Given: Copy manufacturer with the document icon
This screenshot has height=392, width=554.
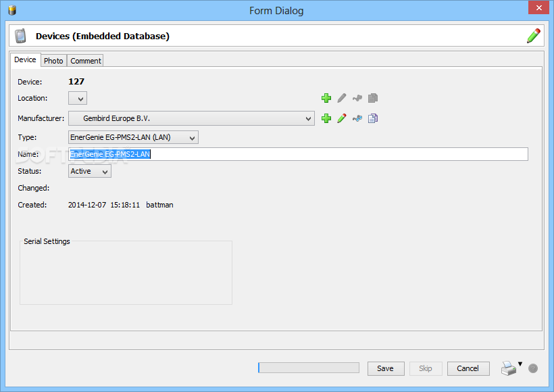Looking at the screenshot, I should coord(373,118).
